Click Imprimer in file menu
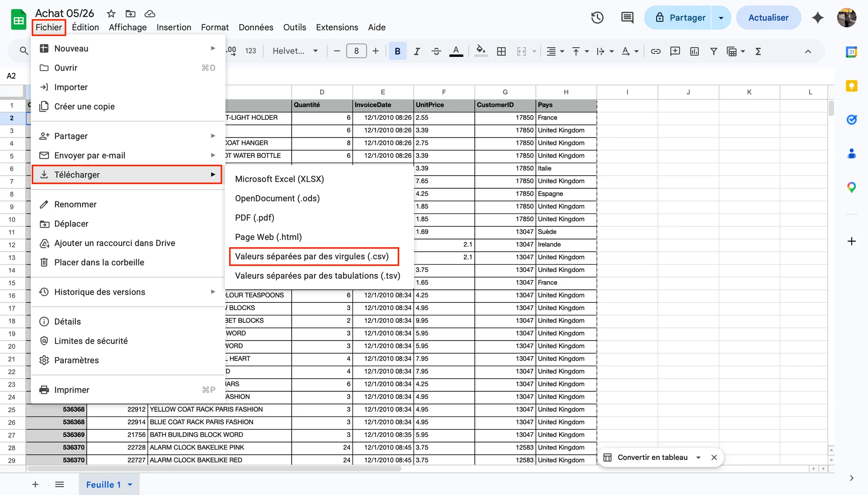868x495 pixels. pos(128,390)
